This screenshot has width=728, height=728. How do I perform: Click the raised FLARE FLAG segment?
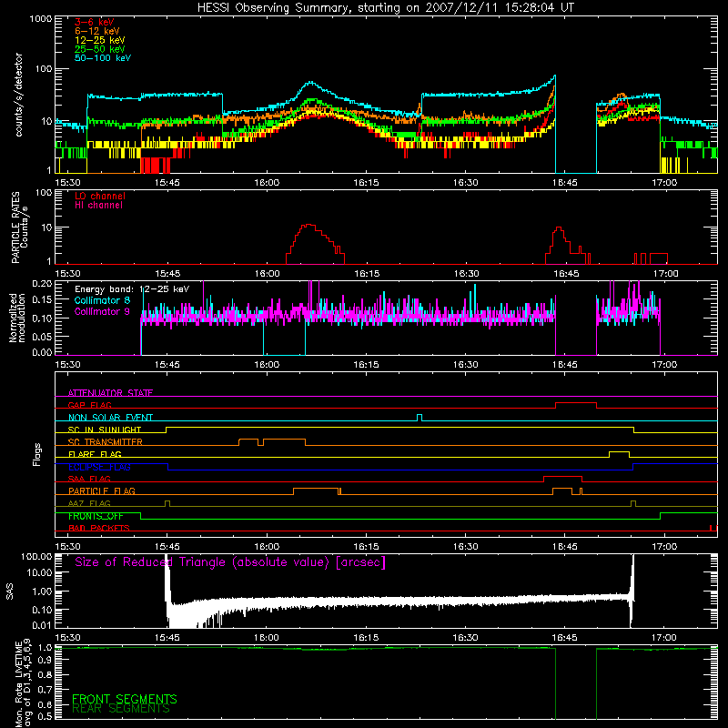click(619, 451)
